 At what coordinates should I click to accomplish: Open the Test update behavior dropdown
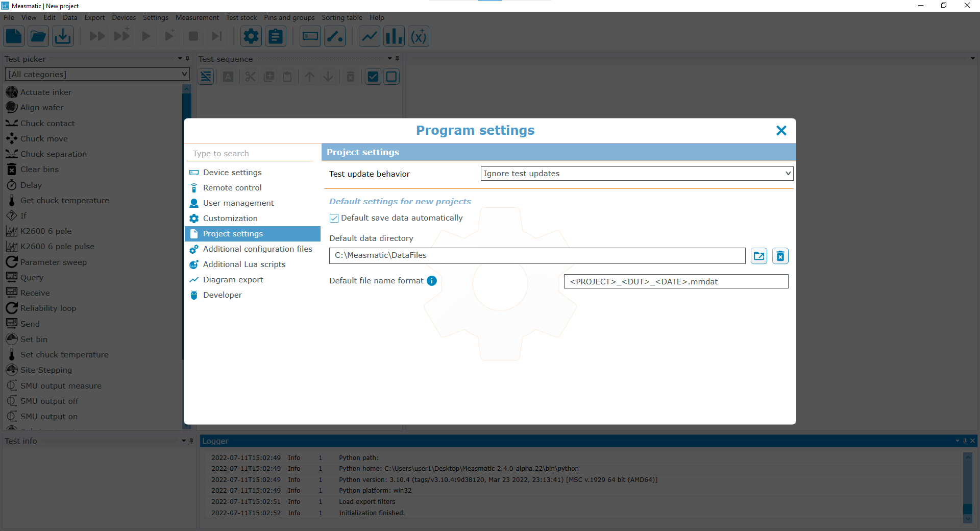coord(637,174)
